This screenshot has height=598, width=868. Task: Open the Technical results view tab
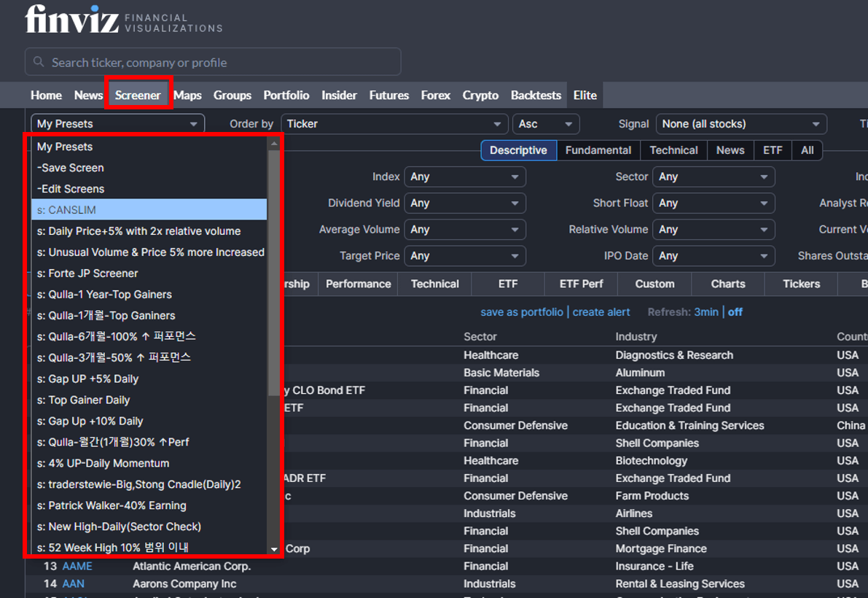point(434,284)
